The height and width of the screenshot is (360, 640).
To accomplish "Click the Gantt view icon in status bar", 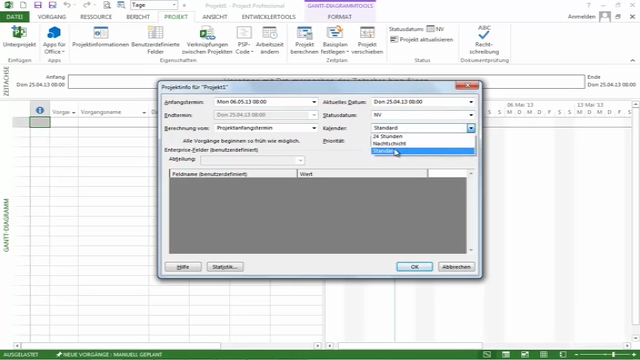I will tap(487, 355).
